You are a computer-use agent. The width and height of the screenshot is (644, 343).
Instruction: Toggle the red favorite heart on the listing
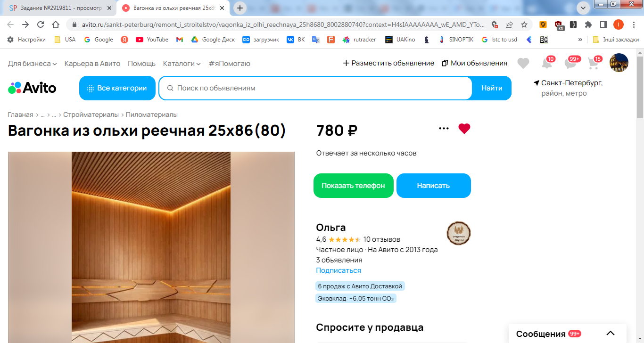tap(464, 129)
